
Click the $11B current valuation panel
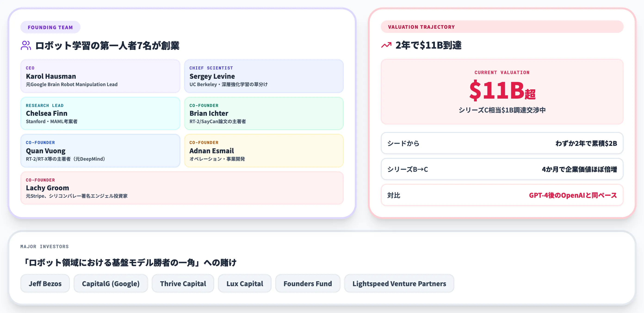502,92
